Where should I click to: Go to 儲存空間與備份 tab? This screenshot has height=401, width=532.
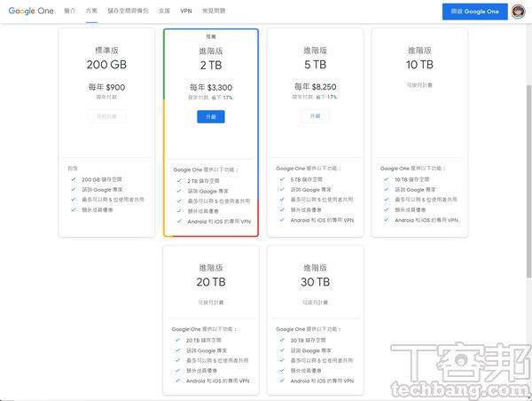(x=128, y=11)
